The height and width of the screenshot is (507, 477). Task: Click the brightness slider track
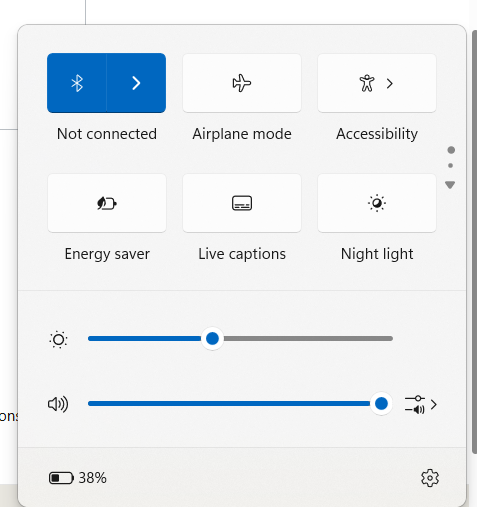click(240, 339)
